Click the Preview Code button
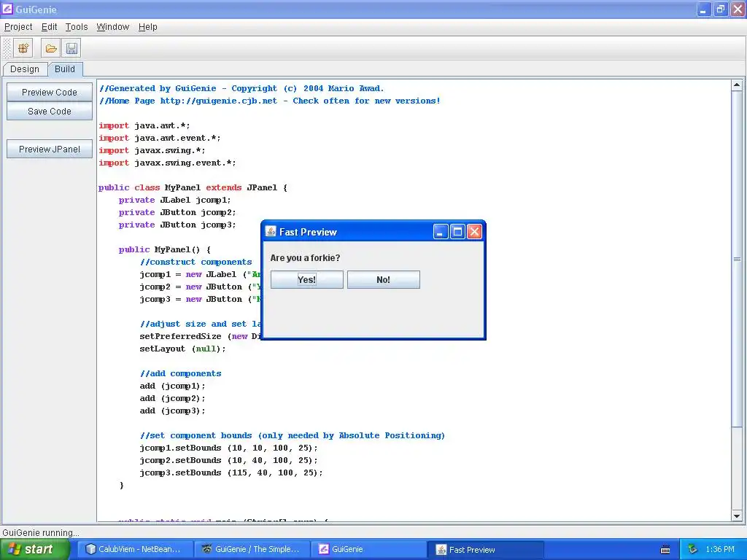Viewport: 747px width, 560px height. (50, 93)
